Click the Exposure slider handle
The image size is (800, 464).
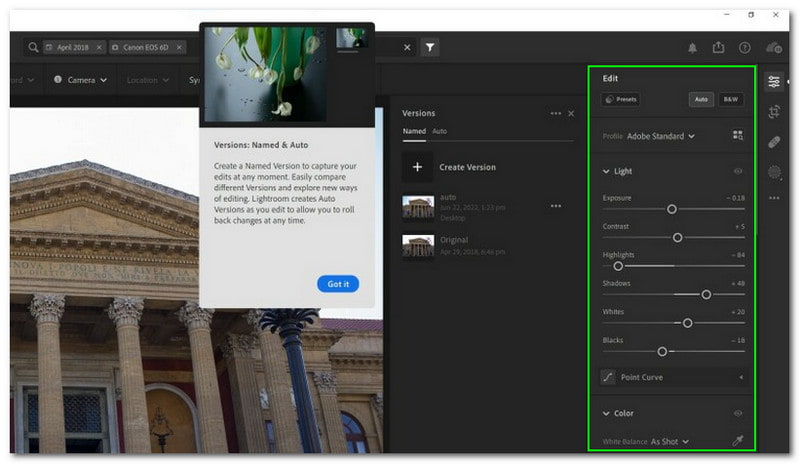click(x=672, y=209)
